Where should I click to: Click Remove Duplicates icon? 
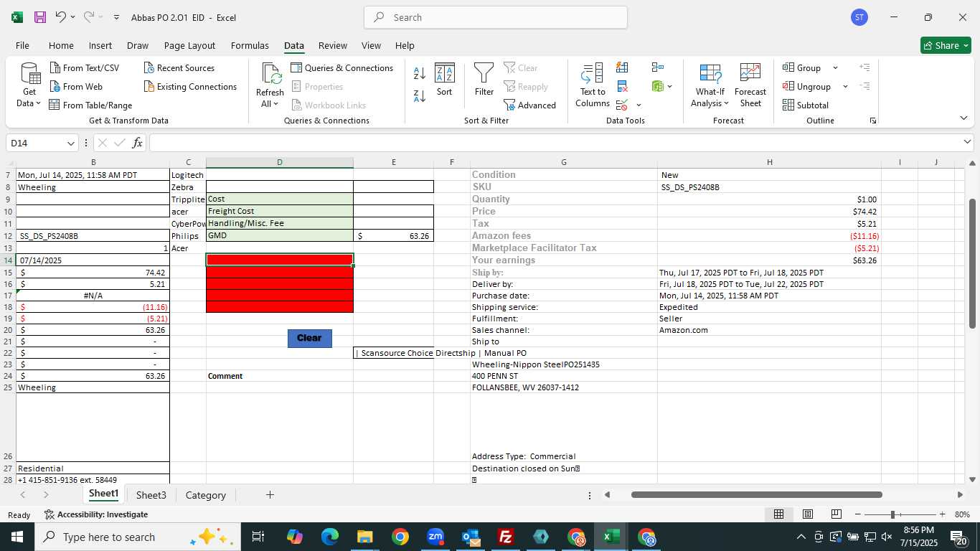(x=622, y=86)
